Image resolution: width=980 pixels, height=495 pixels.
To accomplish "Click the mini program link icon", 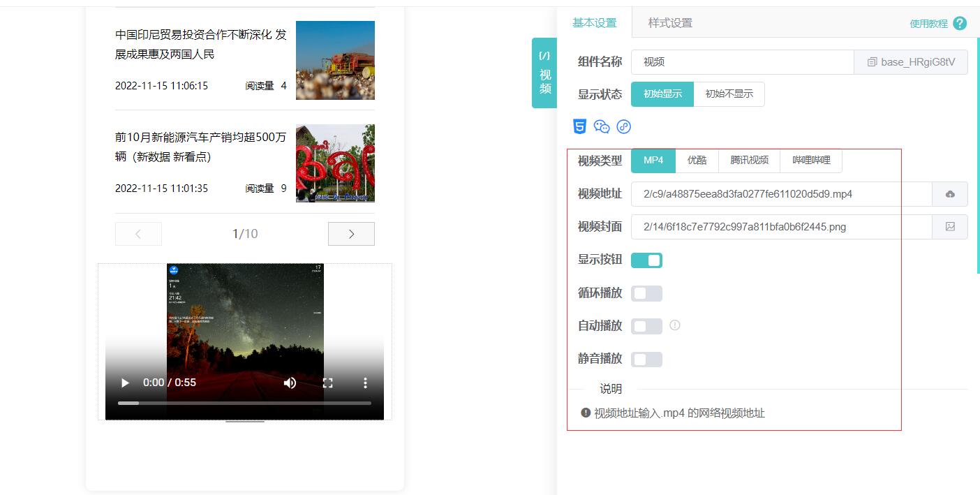I will click(623, 126).
